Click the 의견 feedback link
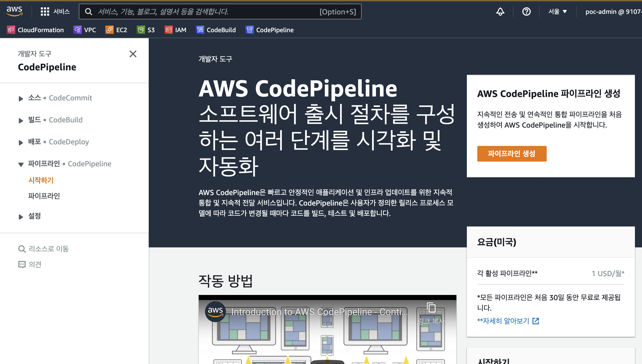The width and height of the screenshot is (642, 364). tap(35, 264)
